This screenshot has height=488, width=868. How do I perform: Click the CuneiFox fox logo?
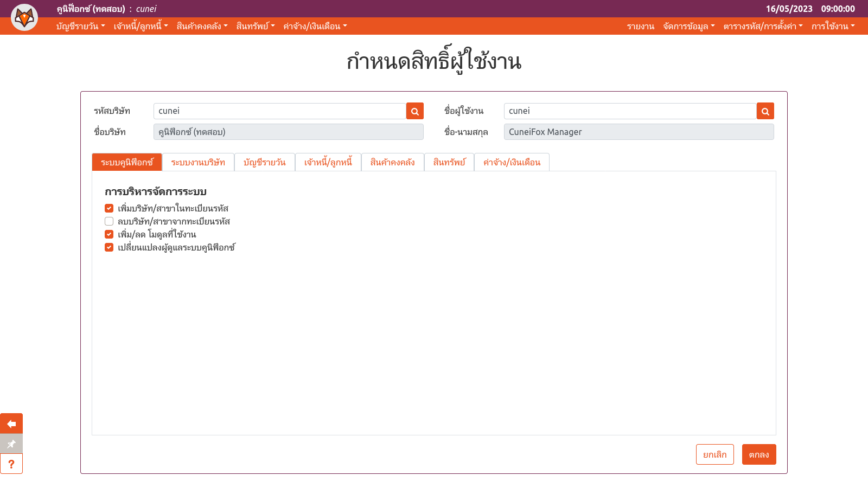click(x=24, y=17)
